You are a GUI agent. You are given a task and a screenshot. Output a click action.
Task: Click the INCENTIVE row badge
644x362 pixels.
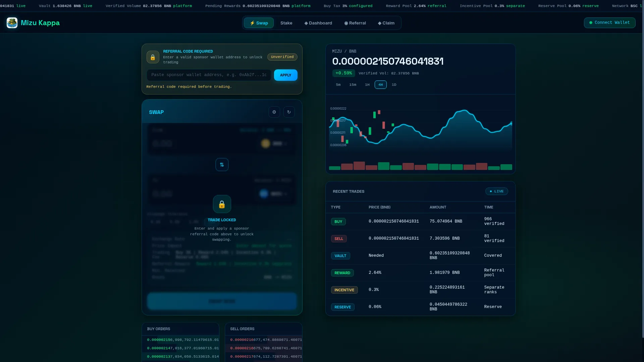click(344, 290)
